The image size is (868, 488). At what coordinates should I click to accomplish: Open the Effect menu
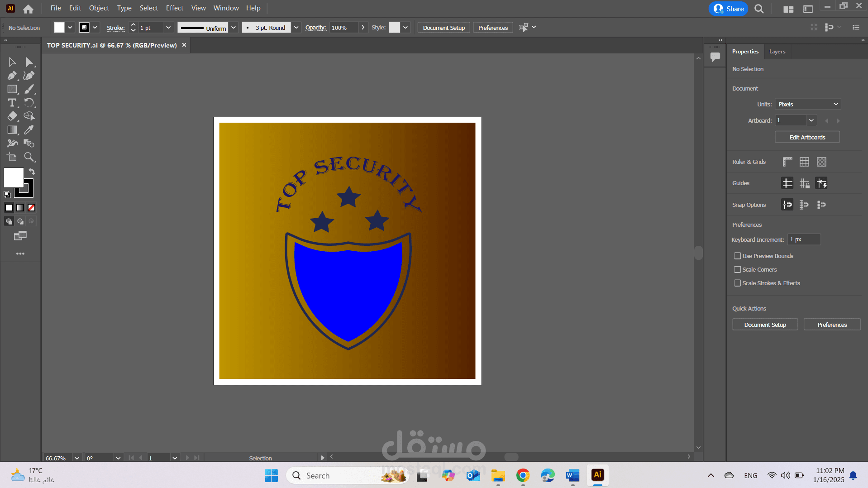(x=175, y=8)
